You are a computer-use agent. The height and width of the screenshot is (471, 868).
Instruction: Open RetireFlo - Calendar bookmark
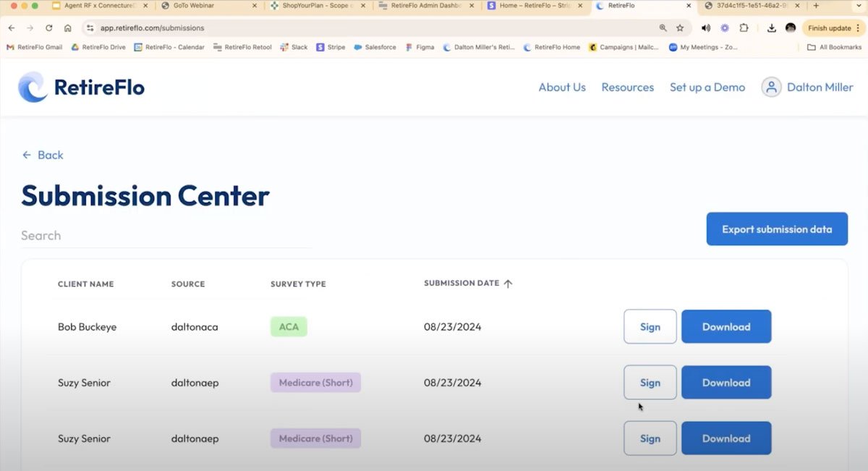point(169,48)
